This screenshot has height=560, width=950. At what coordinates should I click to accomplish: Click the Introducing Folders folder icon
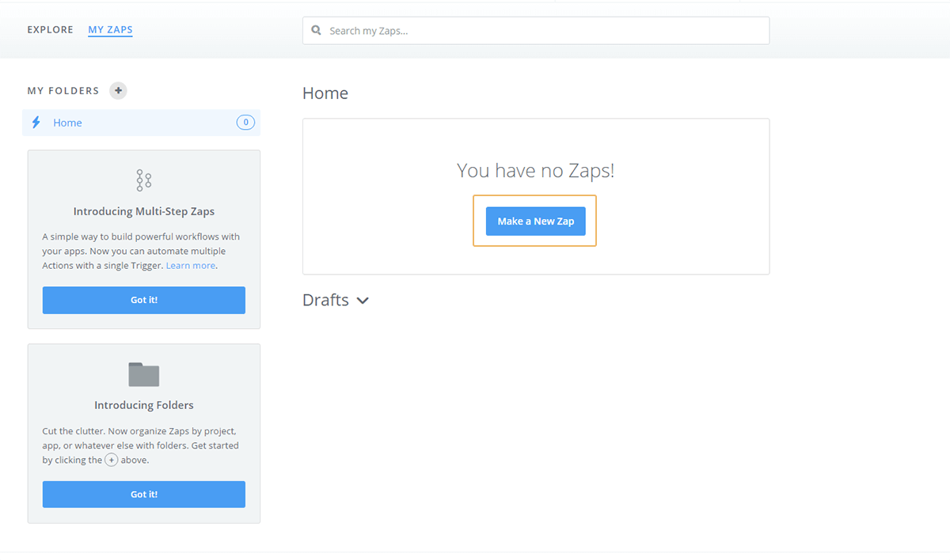point(144,375)
